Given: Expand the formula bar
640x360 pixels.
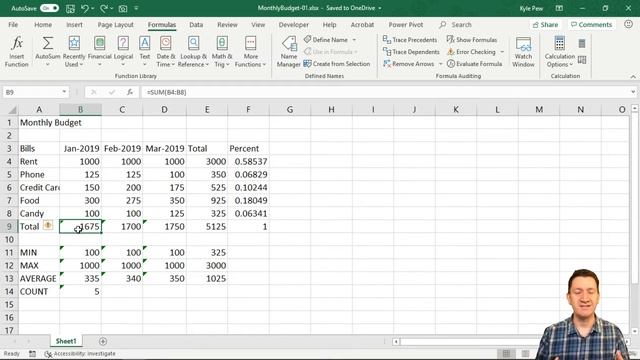Looking at the screenshot, I should (x=633, y=92).
